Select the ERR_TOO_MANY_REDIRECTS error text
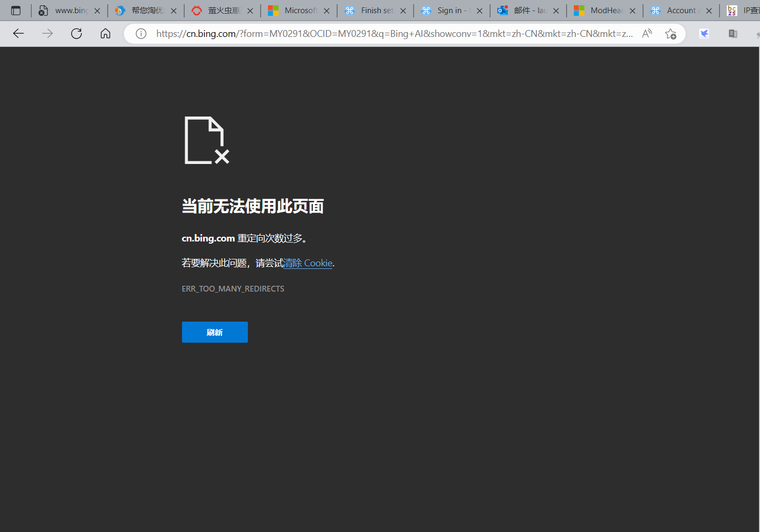The width and height of the screenshot is (760, 532). pyautogui.click(x=233, y=289)
